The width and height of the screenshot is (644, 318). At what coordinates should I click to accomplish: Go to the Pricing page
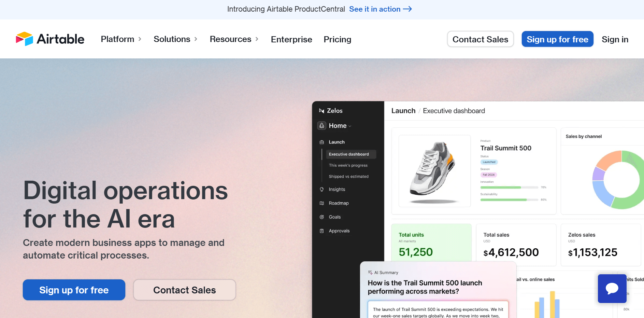point(337,40)
